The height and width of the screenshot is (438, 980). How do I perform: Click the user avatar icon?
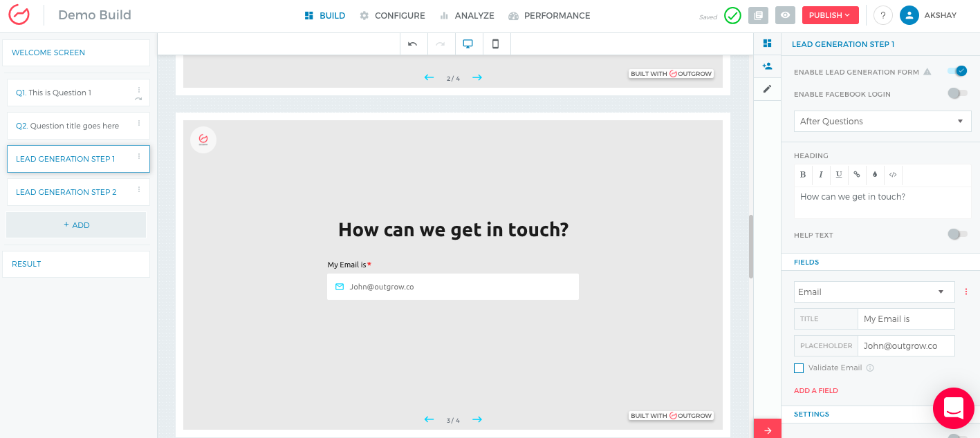(909, 15)
